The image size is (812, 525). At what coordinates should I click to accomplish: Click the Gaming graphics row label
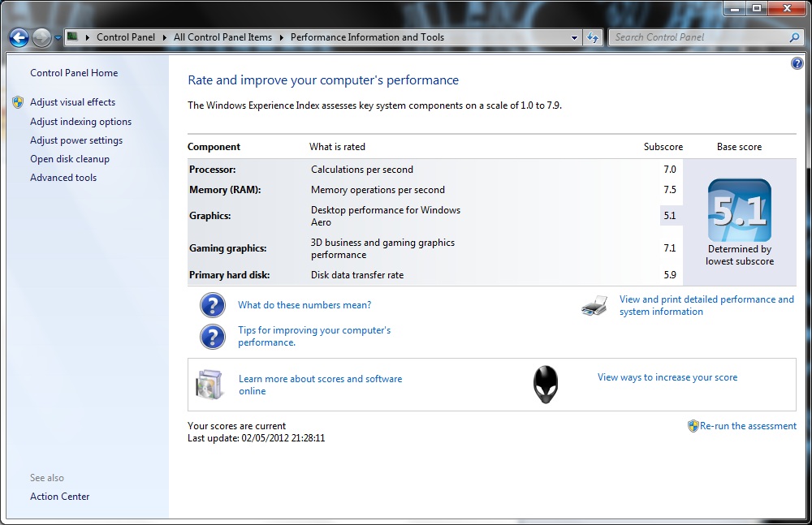[x=228, y=248]
